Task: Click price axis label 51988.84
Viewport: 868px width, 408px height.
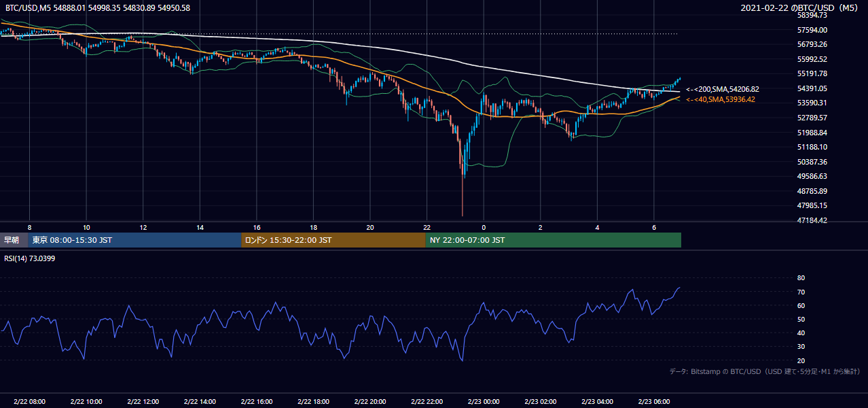Action: point(812,133)
